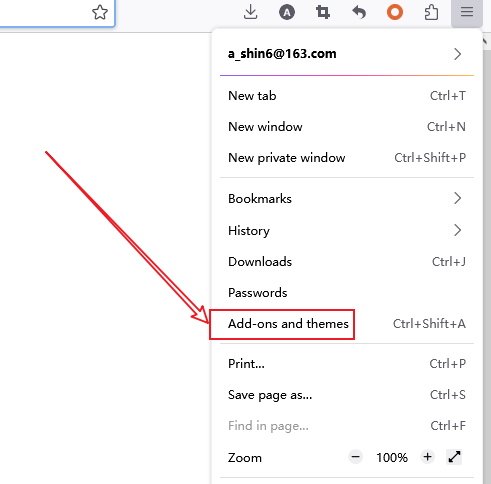
Task: Expand the Bookmarks submenu
Action: click(347, 199)
